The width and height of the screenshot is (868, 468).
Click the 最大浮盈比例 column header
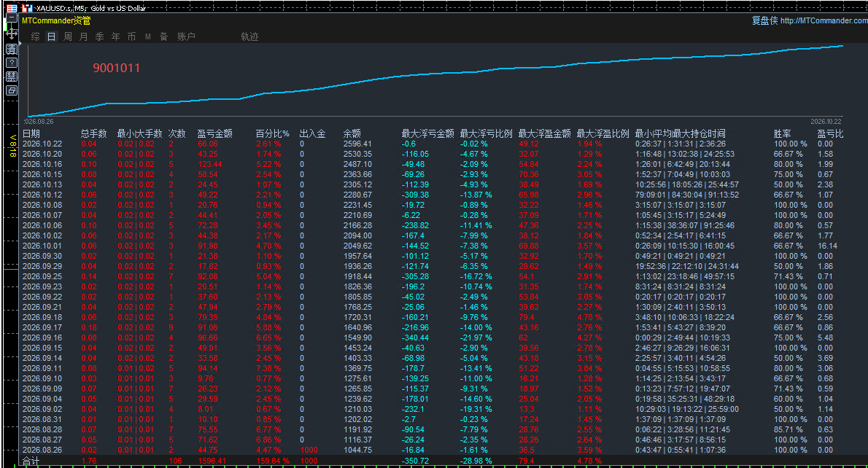click(x=602, y=133)
